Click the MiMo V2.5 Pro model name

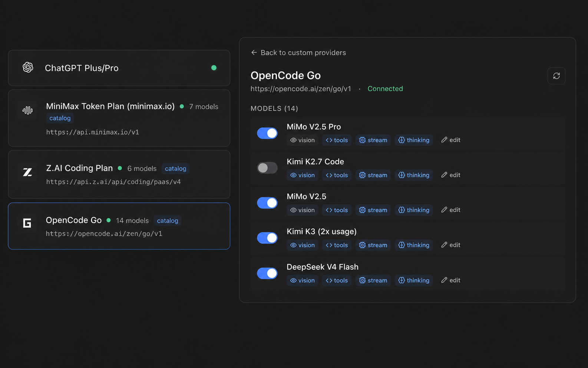[314, 126]
